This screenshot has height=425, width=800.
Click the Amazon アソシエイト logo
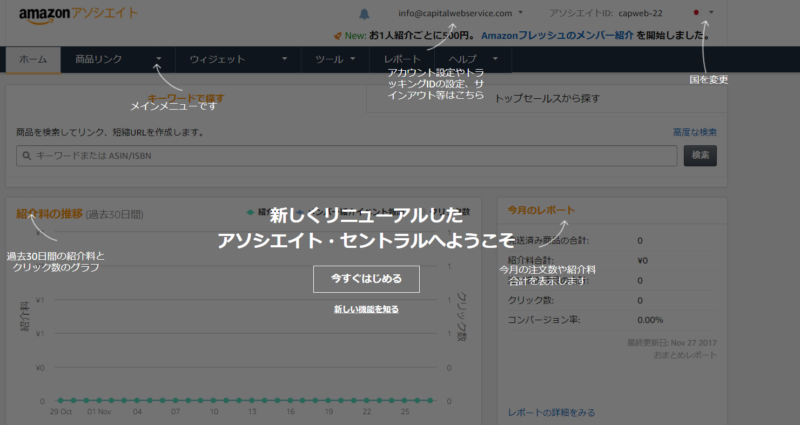78,14
